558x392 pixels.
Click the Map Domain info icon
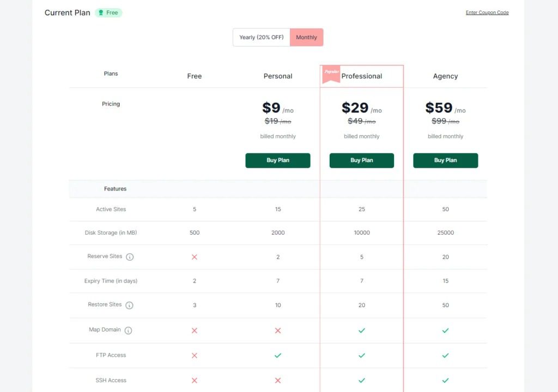(129, 330)
